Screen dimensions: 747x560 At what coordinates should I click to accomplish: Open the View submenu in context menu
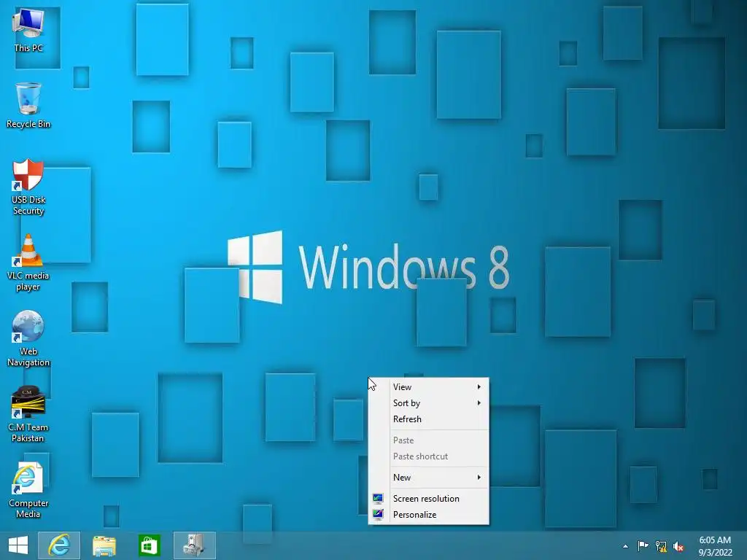[x=429, y=387]
